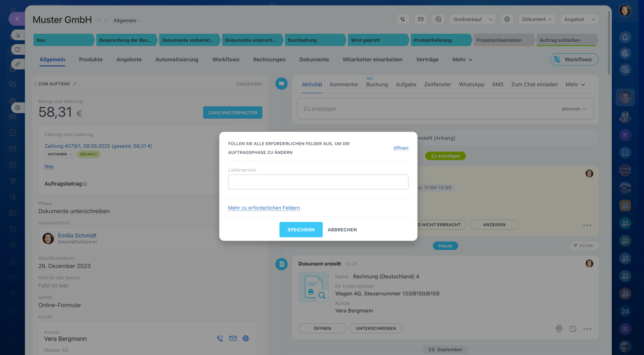Close the slider with purple X button

17,19
